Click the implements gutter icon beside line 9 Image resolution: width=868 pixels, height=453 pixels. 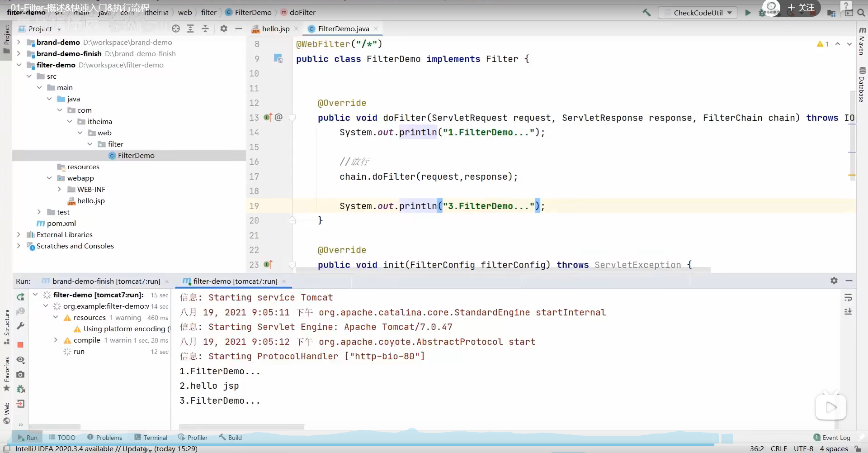(x=278, y=58)
